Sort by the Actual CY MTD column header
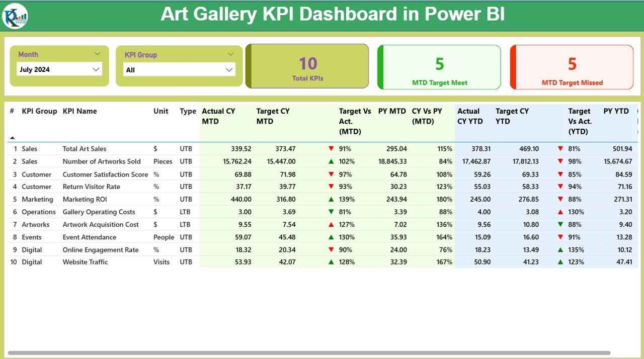The image size is (644, 359). (x=218, y=116)
